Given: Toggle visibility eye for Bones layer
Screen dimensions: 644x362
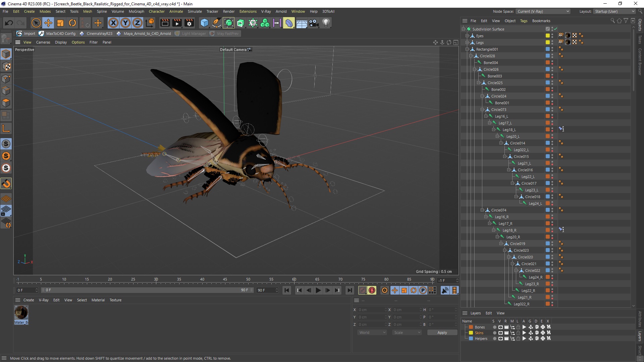Looking at the screenshot, I should point(500,327).
